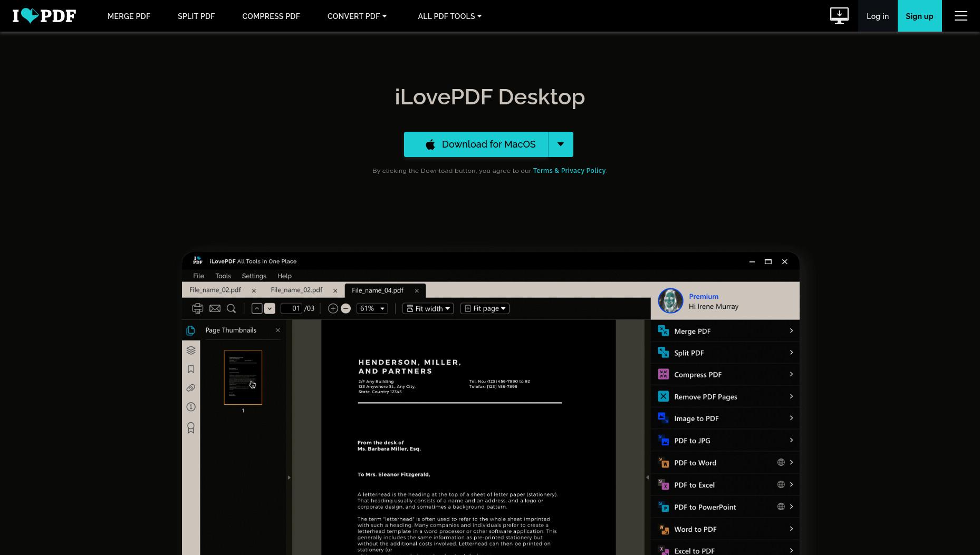Screen dimensions: 980x555
Task: Click the globe icon beside PDF to PowerPoint
Action: click(781, 507)
